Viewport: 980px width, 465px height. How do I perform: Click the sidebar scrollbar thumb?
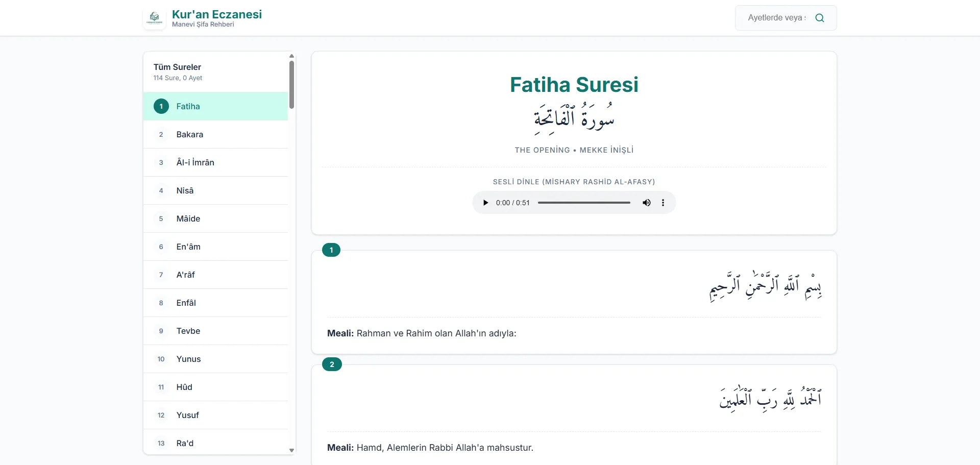(291, 85)
